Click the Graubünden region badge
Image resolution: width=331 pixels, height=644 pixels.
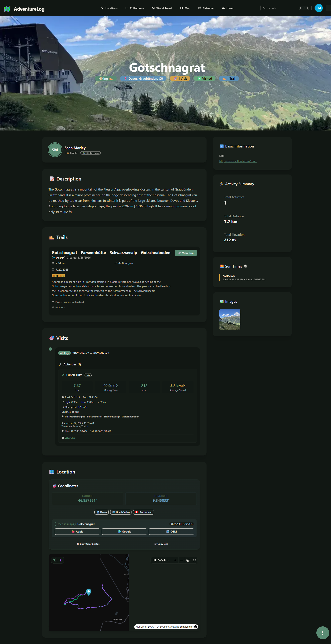click(x=121, y=512)
